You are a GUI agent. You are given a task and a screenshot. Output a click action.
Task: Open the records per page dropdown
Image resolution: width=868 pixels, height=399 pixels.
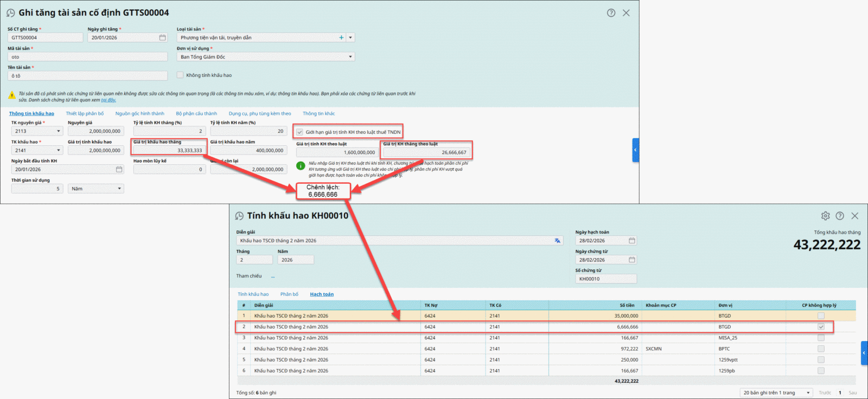[x=808, y=392]
